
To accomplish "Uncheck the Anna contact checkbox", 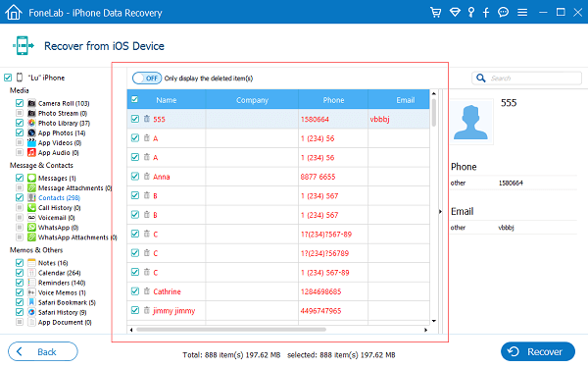I will pyautogui.click(x=135, y=176).
